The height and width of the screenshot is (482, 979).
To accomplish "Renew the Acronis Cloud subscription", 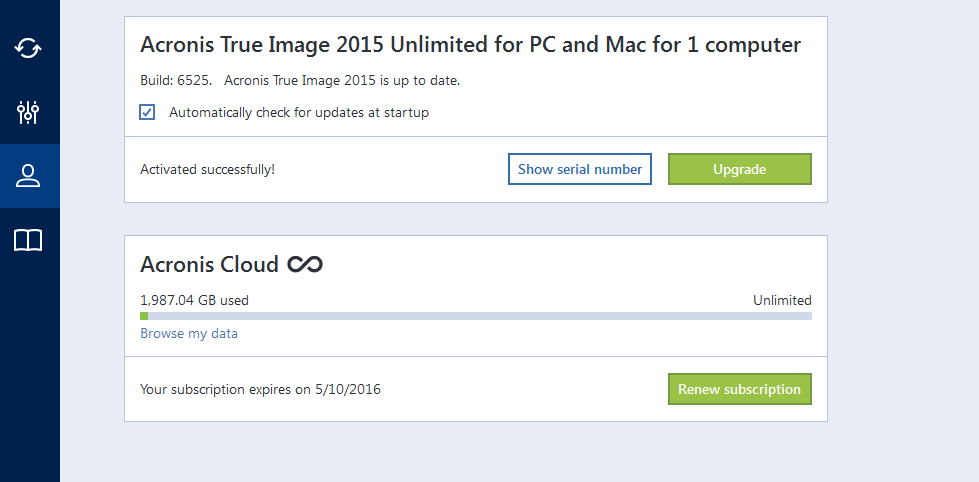I will tap(740, 389).
